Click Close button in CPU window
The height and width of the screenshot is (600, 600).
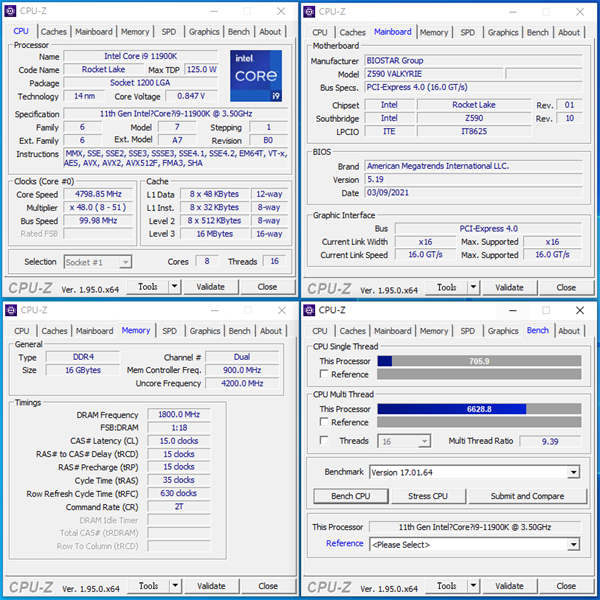(267, 287)
